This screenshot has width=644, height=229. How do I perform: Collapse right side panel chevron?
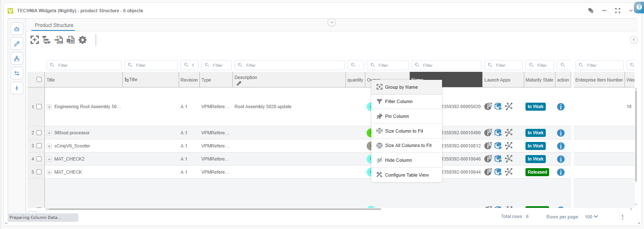634,40
